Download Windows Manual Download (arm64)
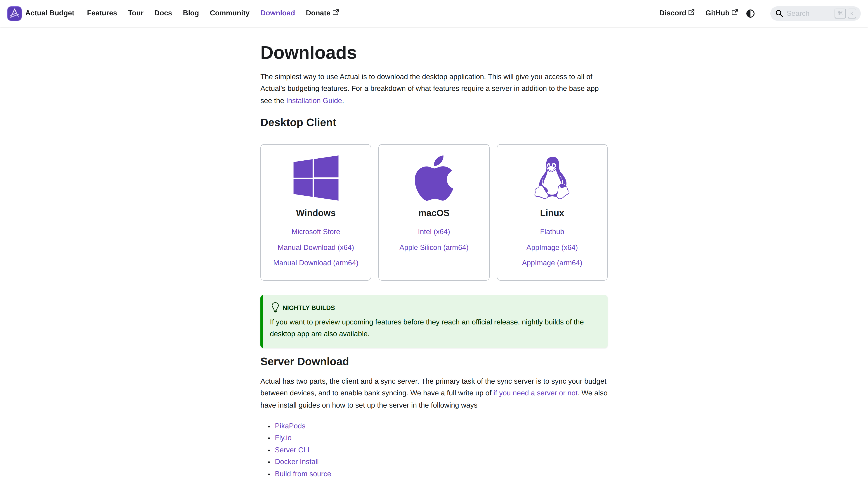This screenshot has height=488, width=868. 315,263
